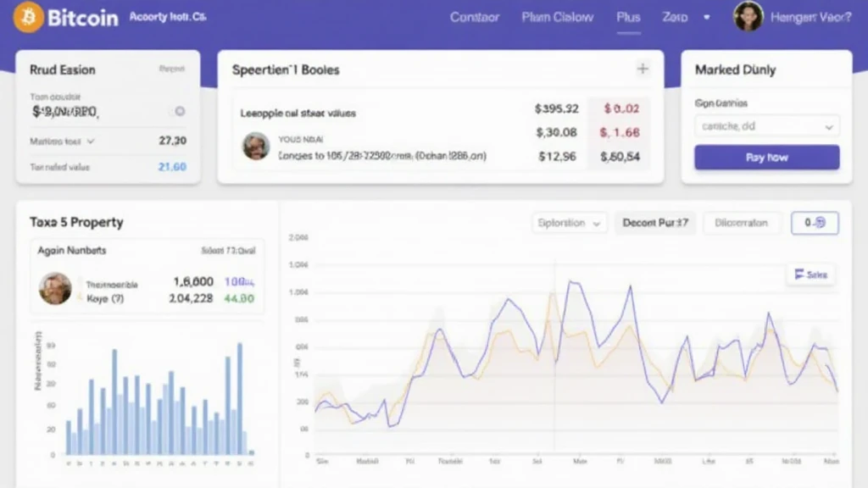Expand the Maritoo toor chevron

coord(91,141)
